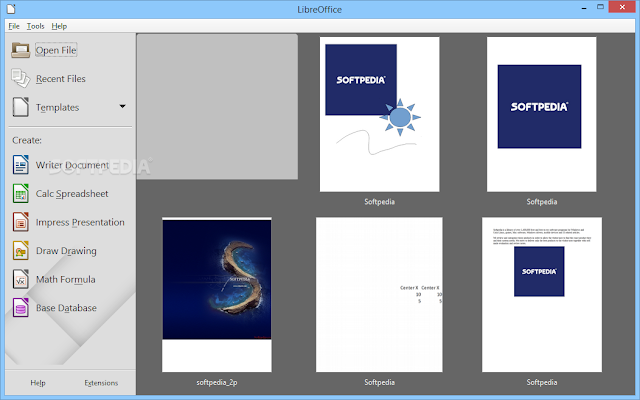Click the Impress Presentation icon
This screenshot has width=640, height=400.
point(20,222)
